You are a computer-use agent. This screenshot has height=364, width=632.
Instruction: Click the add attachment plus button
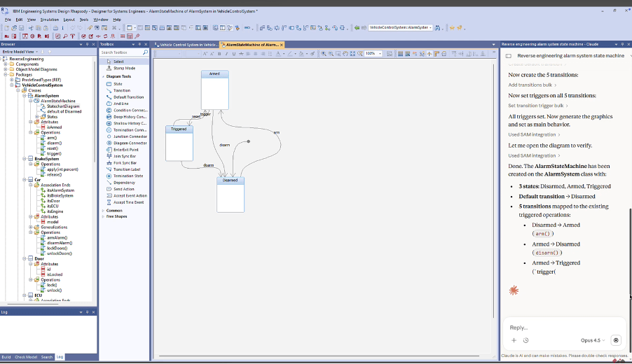click(514, 340)
